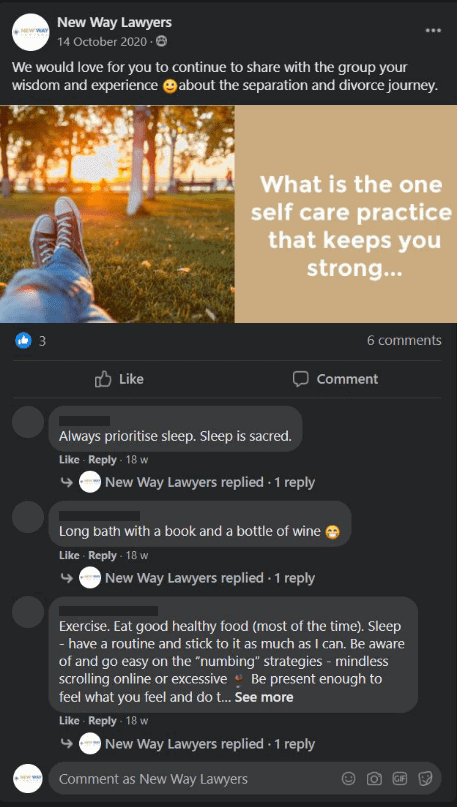Screen dimensions: 457x807
Task: Like the Always prioritise sleep comment
Action: [69, 460]
